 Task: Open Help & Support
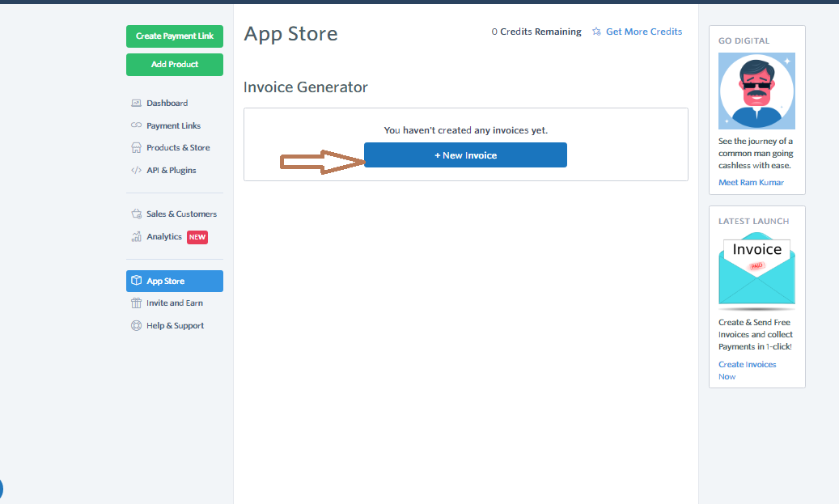175,325
